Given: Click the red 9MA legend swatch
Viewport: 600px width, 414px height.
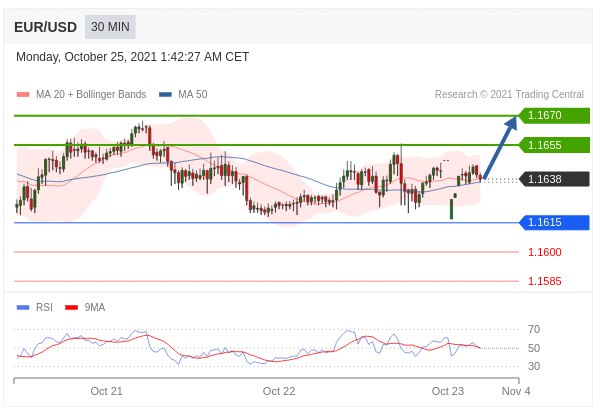Looking at the screenshot, I should pyautogui.click(x=72, y=307).
